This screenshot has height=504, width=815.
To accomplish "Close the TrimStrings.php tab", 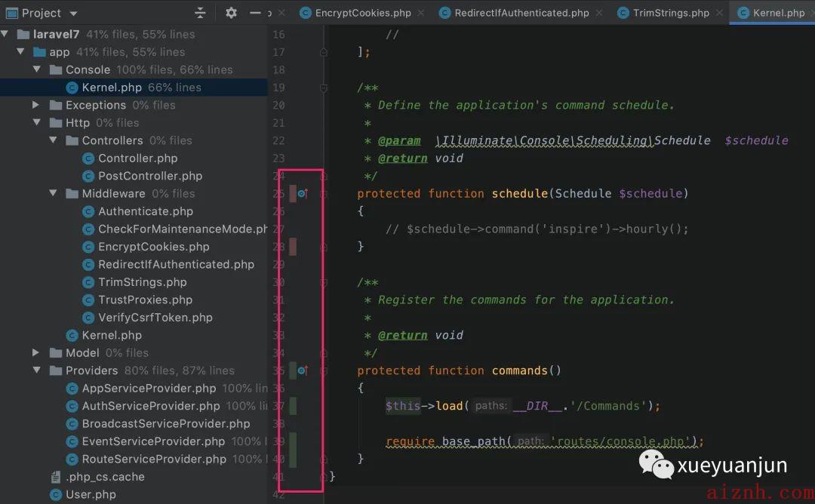I will click(x=719, y=13).
